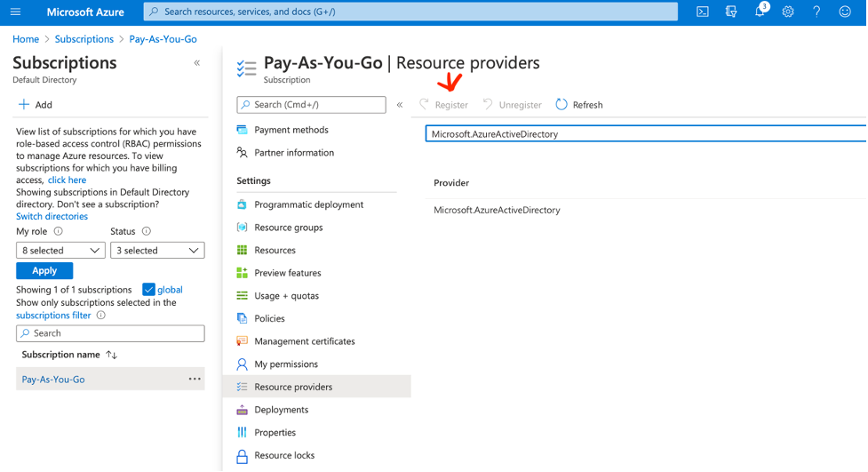The width and height of the screenshot is (868, 472).
Task: Open the Pay-As-You-Go row ellipsis menu
Action: pyautogui.click(x=195, y=380)
